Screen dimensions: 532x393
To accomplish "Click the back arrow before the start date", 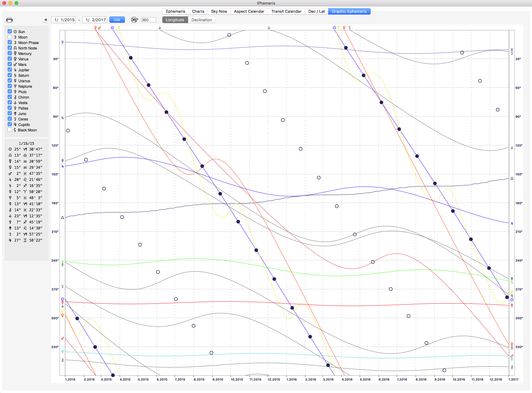I will pyautogui.click(x=46, y=20).
